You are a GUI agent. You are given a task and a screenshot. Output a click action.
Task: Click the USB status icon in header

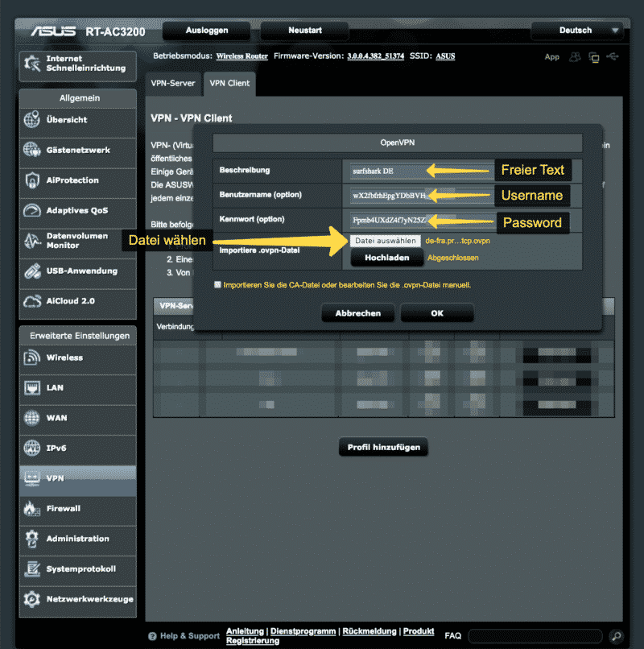(613, 56)
